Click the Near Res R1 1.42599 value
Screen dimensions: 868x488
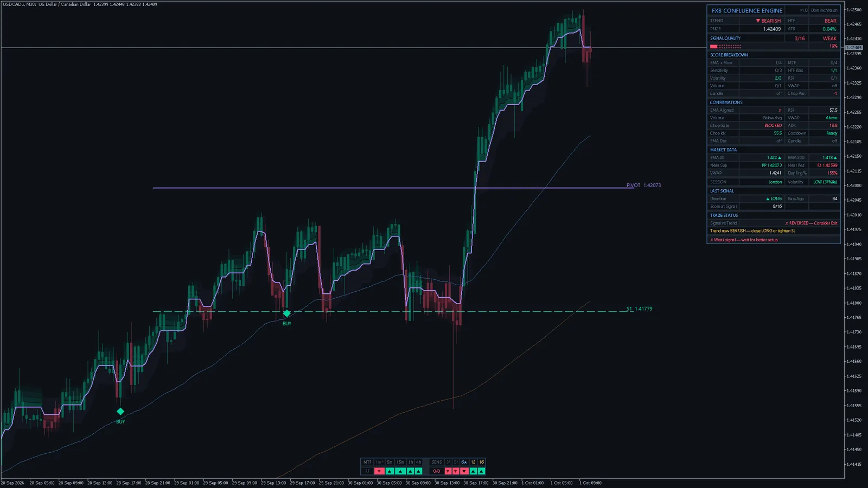coord(827,165)
